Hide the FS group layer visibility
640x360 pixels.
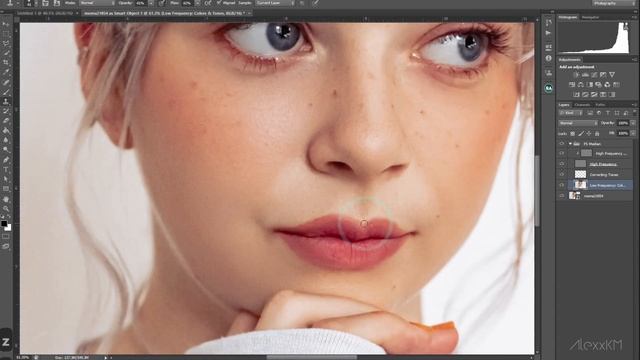(x=562, y=144)
